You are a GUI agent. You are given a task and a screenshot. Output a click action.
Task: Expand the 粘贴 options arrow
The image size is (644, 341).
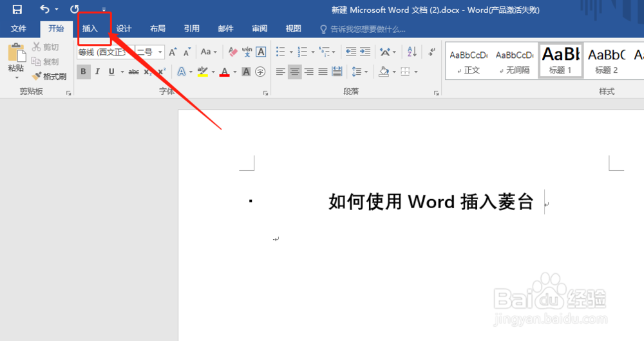[17, 77]
